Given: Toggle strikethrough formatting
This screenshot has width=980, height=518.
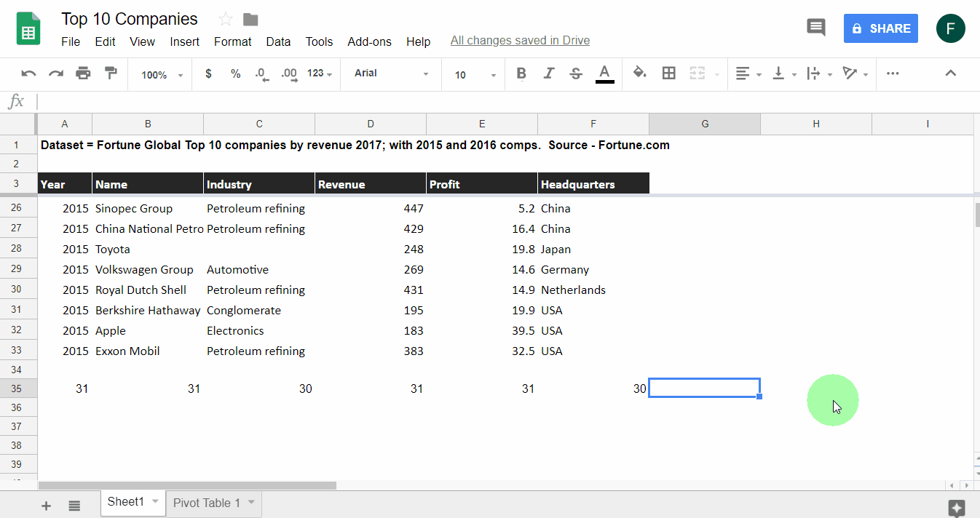Looking at the screenshot, I should [x=576, y=73].
